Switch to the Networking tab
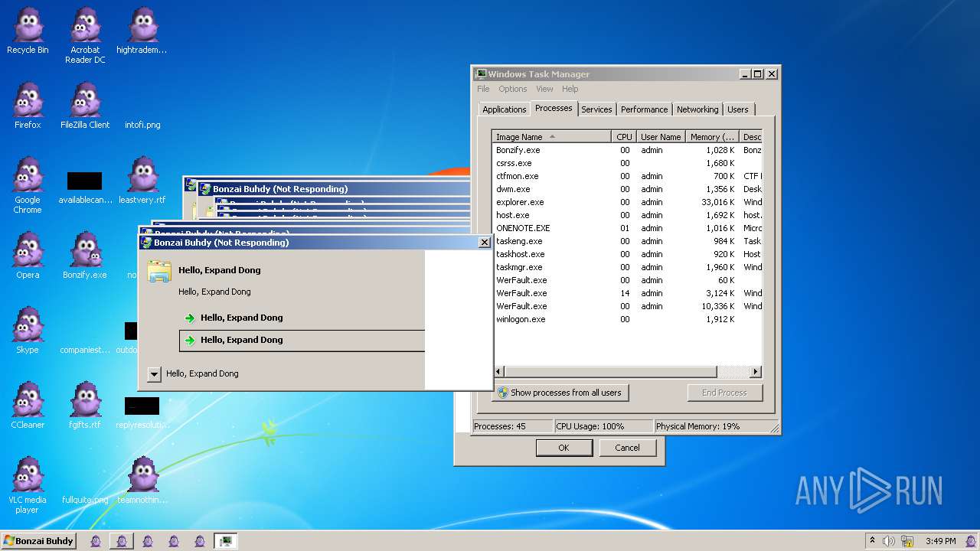The image size is (980, 551). tap(697, 109)
